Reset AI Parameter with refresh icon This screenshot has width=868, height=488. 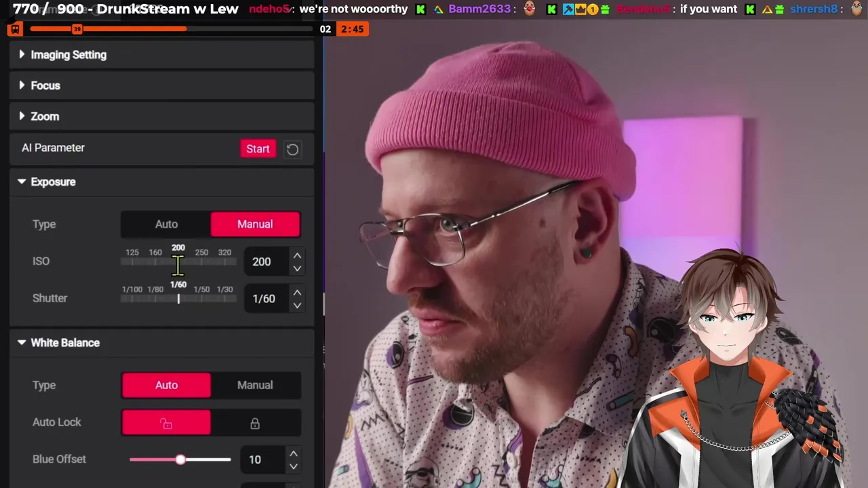pyautogui.click(x=292, y=149)
